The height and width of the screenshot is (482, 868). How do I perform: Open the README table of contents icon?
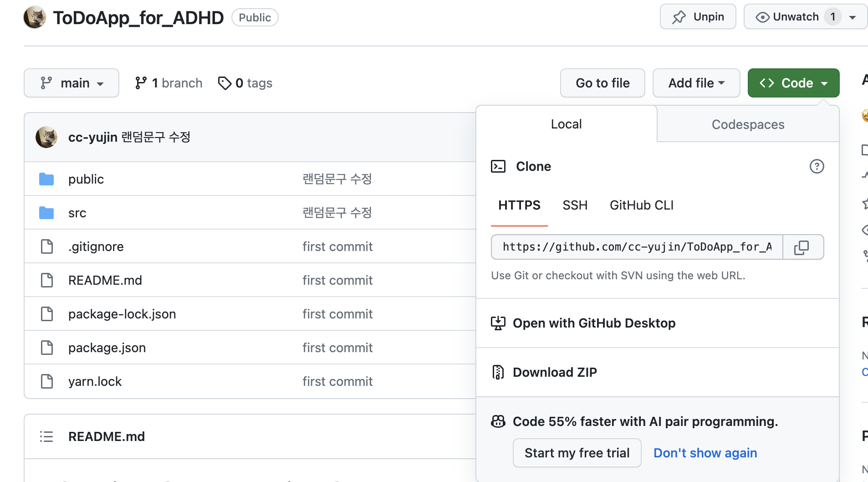pos(46,436)
